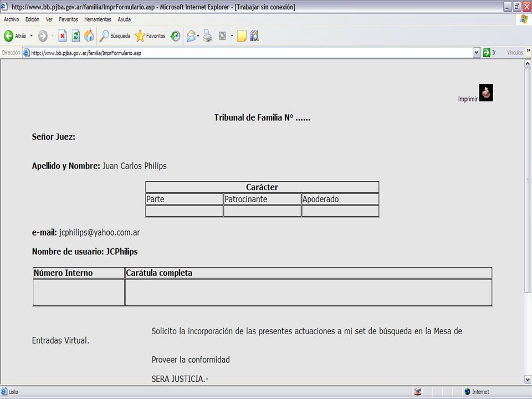
Task: Go to the home page icon
Action: pyautogui.click(x=89, y=35)
